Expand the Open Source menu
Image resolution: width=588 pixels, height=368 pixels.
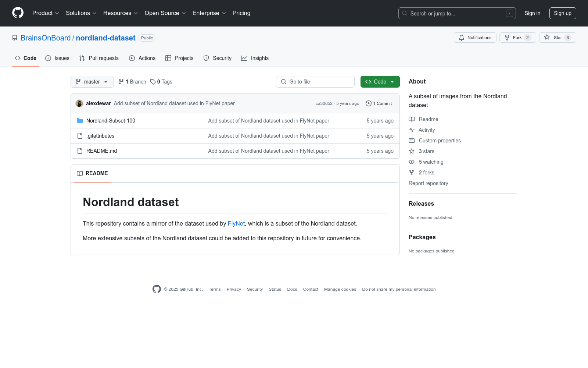(165, 13)
